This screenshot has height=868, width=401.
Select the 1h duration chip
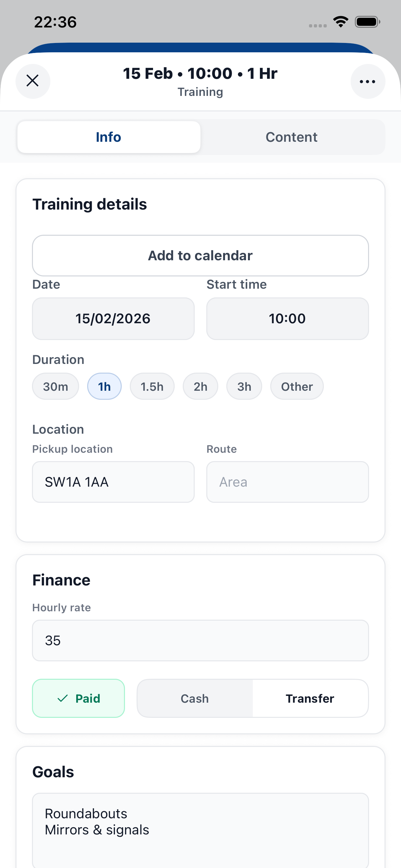tap(105, 387)
